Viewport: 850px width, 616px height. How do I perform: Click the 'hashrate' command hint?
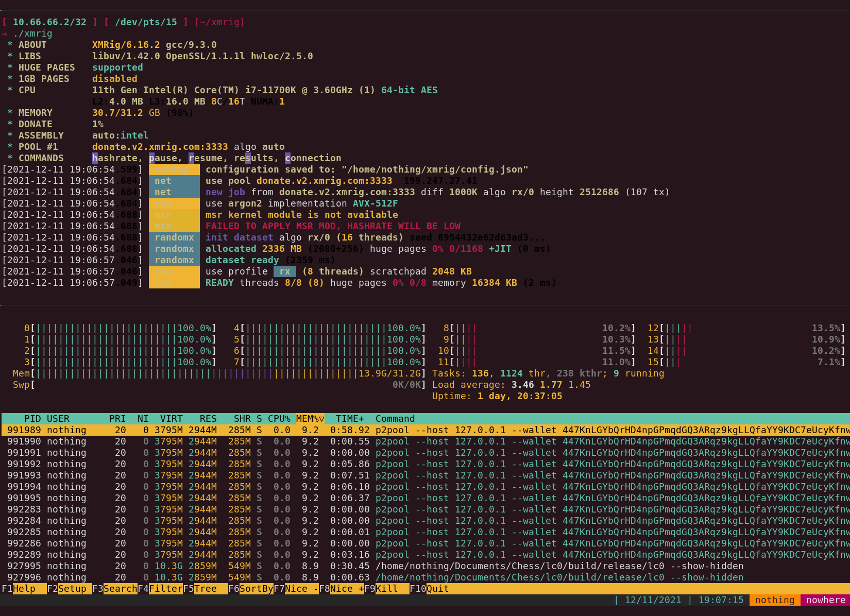point(115,158)
